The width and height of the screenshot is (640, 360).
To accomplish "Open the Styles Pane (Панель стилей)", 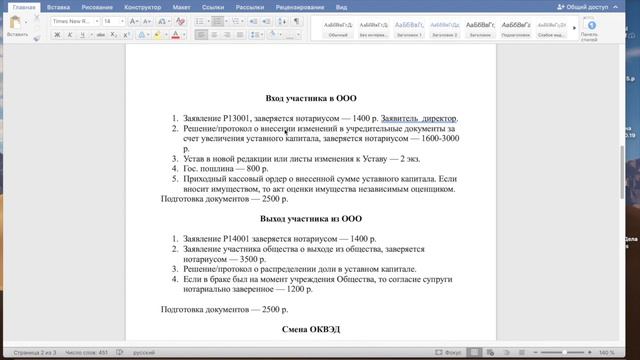I will (590, 29).
